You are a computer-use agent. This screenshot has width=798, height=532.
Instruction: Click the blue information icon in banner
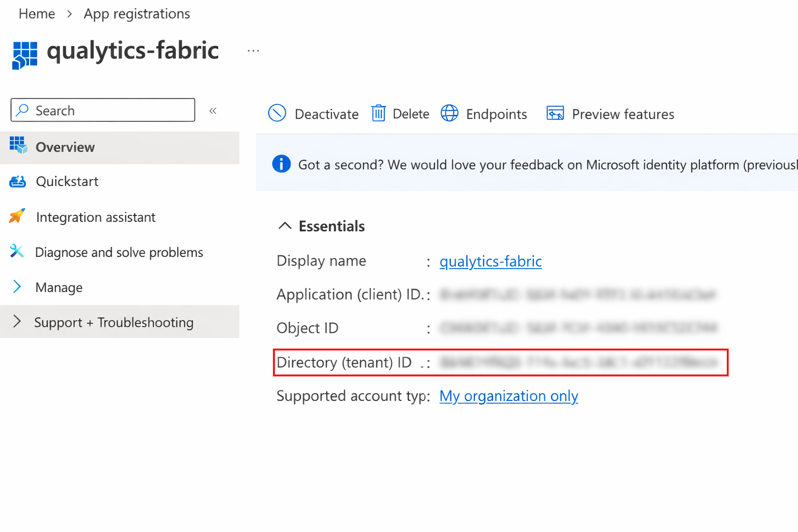point(281,164)
